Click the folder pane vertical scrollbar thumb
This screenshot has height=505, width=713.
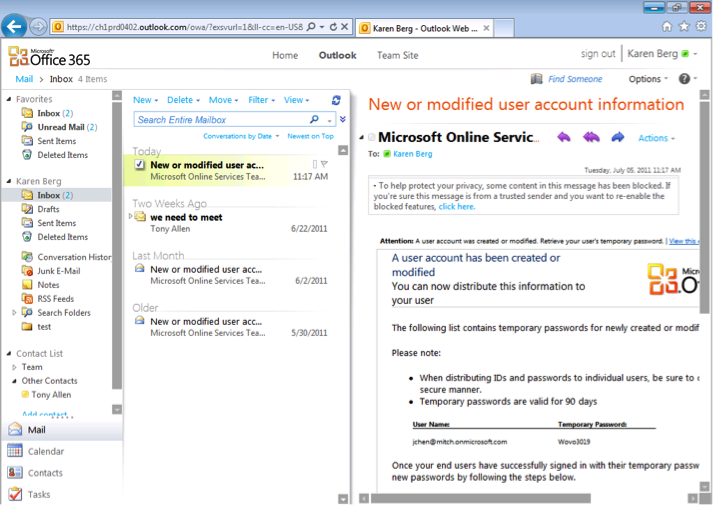[117, 245]
